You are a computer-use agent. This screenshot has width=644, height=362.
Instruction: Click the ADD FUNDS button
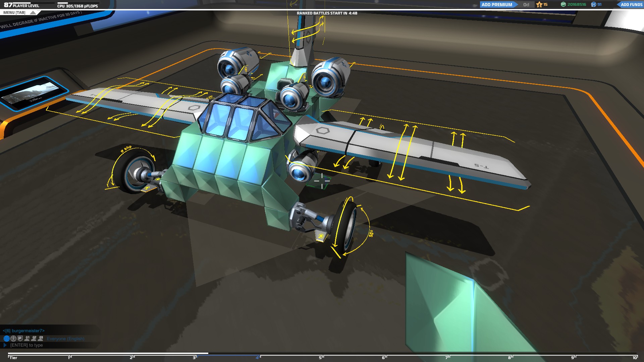click(x=631, y=5)
